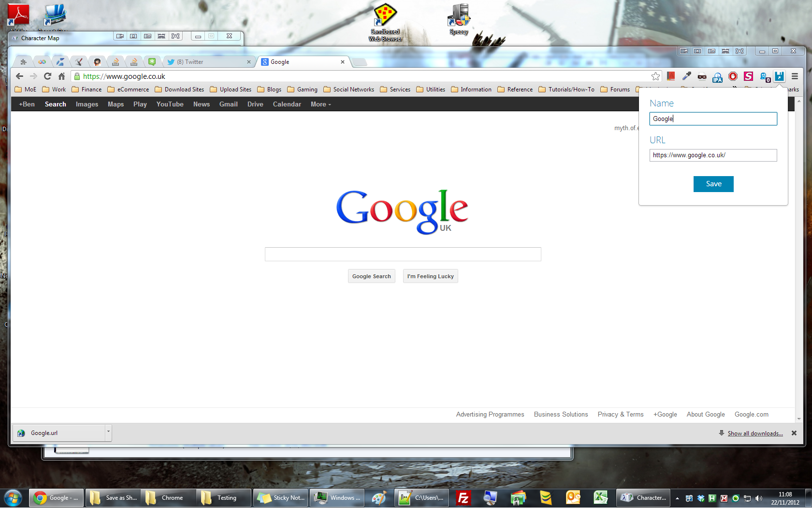The image size is (812, 508).
Task: Open the Ghostery ghost extension
Action: pyautogui.click(x=765, y=76)
